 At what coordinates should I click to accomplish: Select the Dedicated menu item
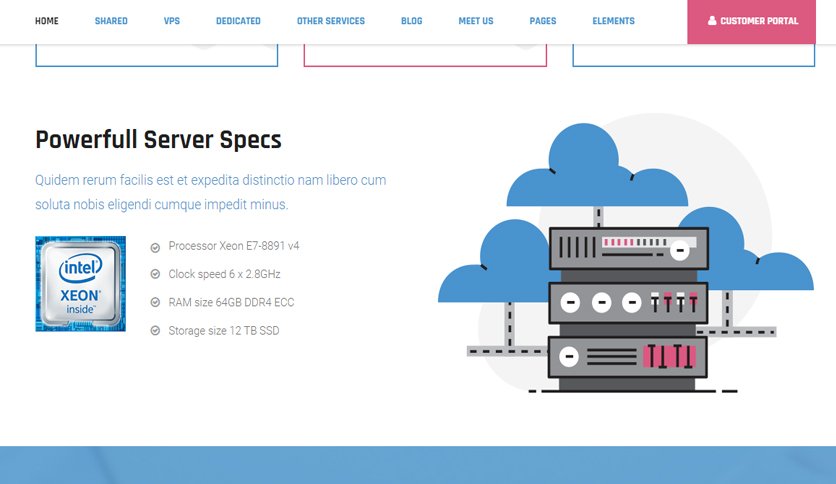pos(238,21)
